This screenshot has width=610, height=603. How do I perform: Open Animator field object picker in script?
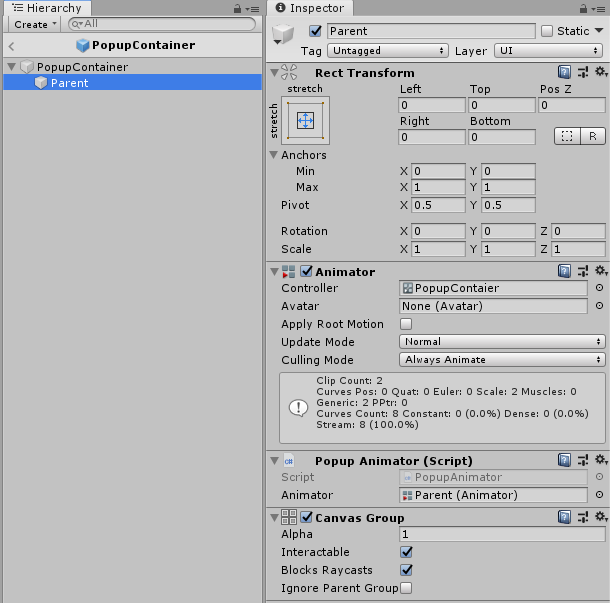(599, 494)
